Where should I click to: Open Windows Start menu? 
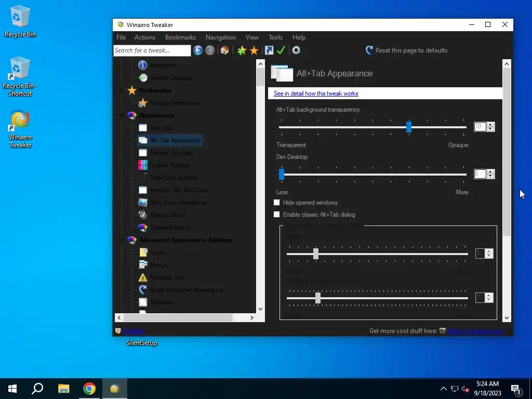pyautogui.click(x=12, y=389)
